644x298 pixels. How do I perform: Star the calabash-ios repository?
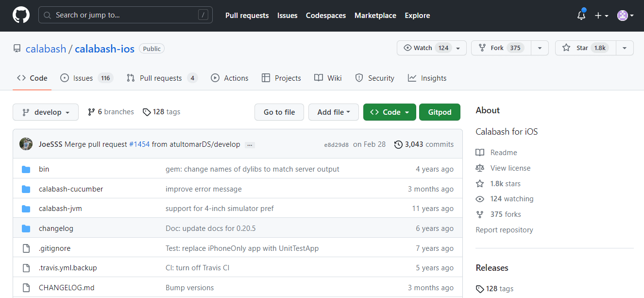point(586,48)
